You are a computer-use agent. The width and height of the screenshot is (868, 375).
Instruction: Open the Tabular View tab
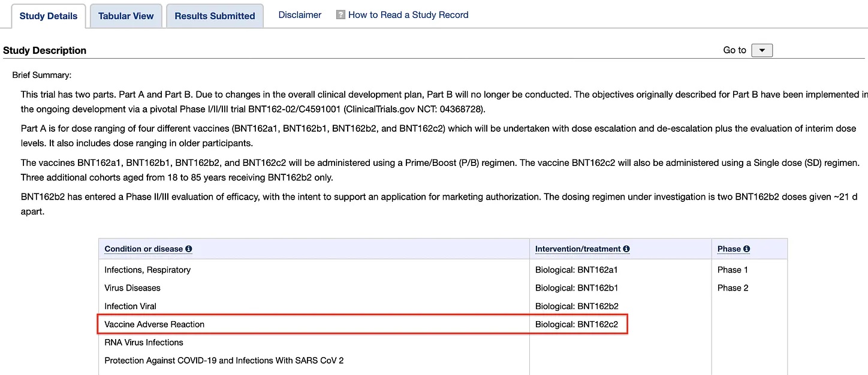[126, 16]
